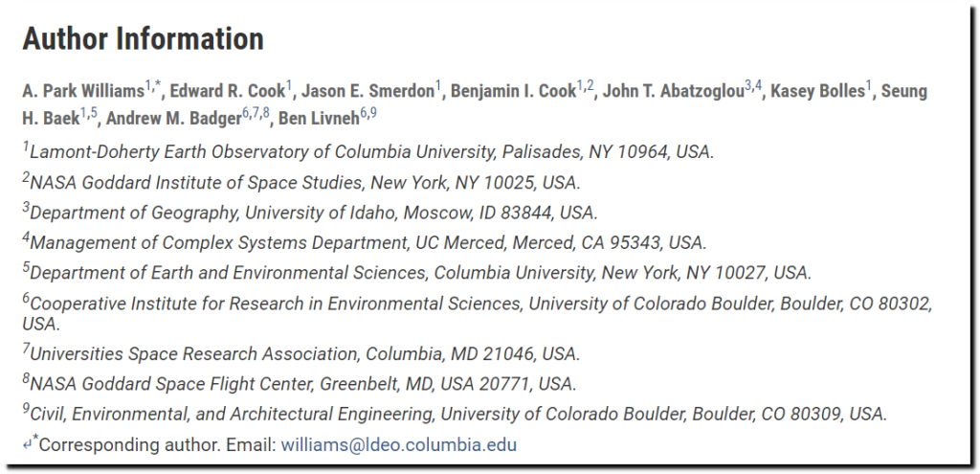The image size is (980, 474).
Task: Open the williams@ldeo.columbia.edu email link
Action: point(399,445)
